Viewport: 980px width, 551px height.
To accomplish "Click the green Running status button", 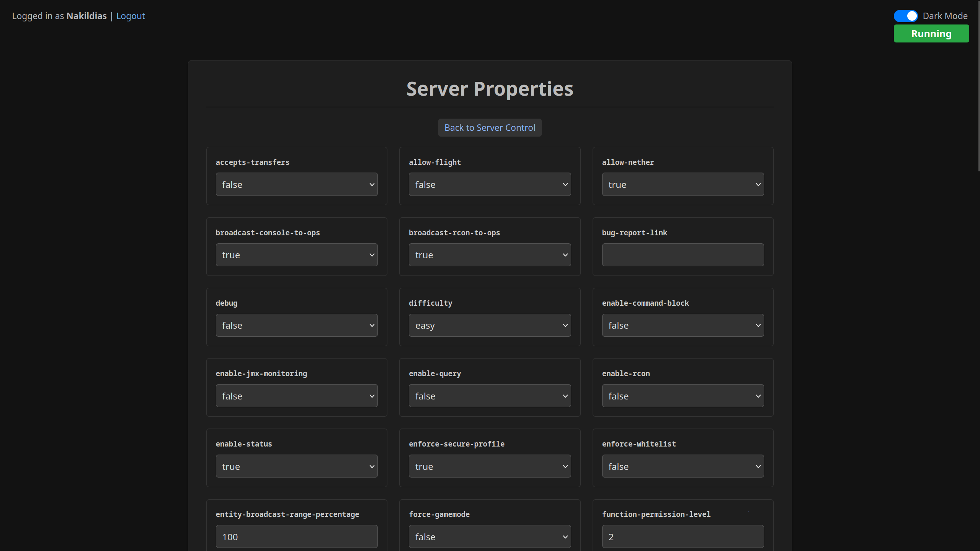I will pos(931,34).
